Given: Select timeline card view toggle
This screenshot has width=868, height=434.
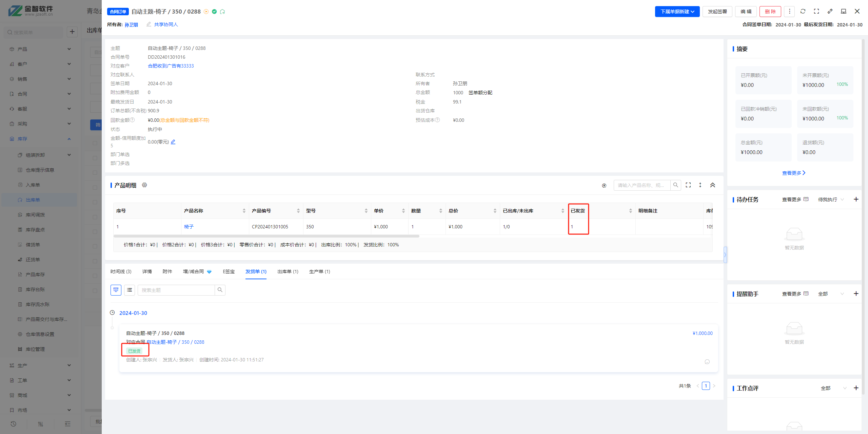Looking at the screenshot, I should click(x=116, y=290).
